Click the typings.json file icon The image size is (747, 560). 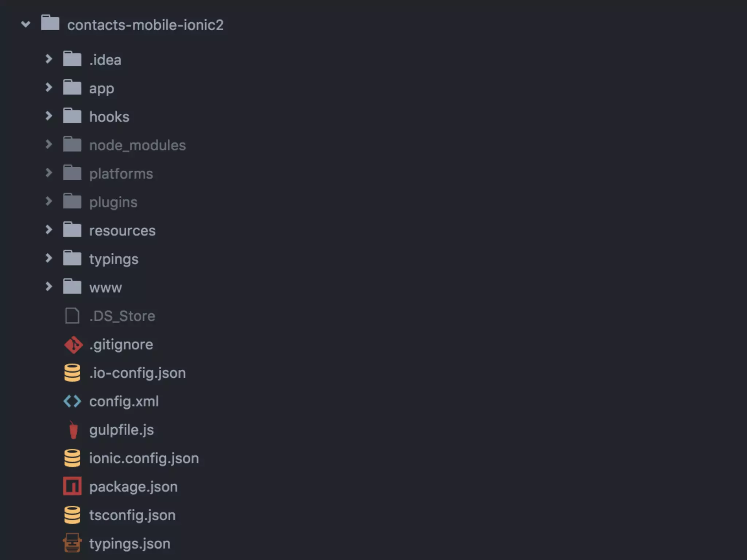(x=72, y=543)
